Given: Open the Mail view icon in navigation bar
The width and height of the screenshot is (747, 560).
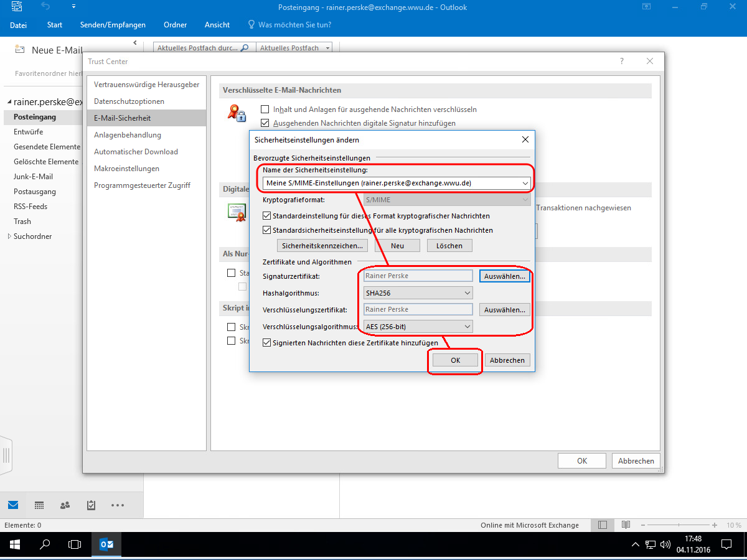Looking at the screenshot, I should click(13, 505).
